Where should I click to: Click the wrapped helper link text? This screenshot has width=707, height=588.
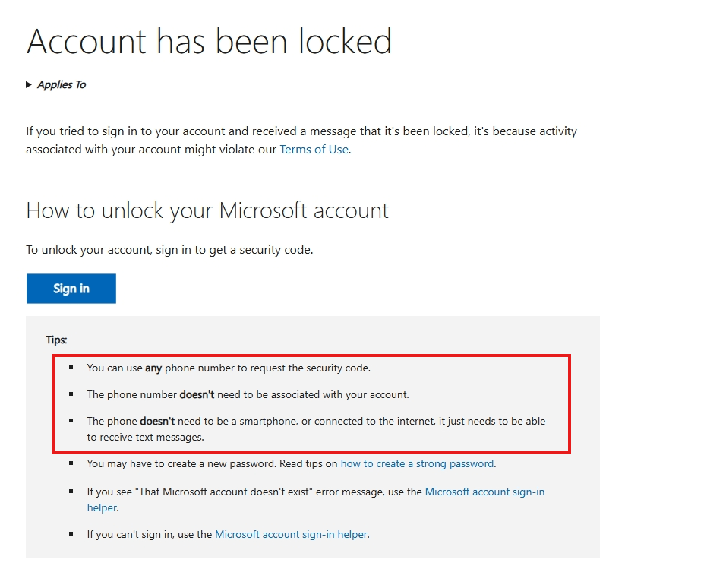[x=101, y=507]
